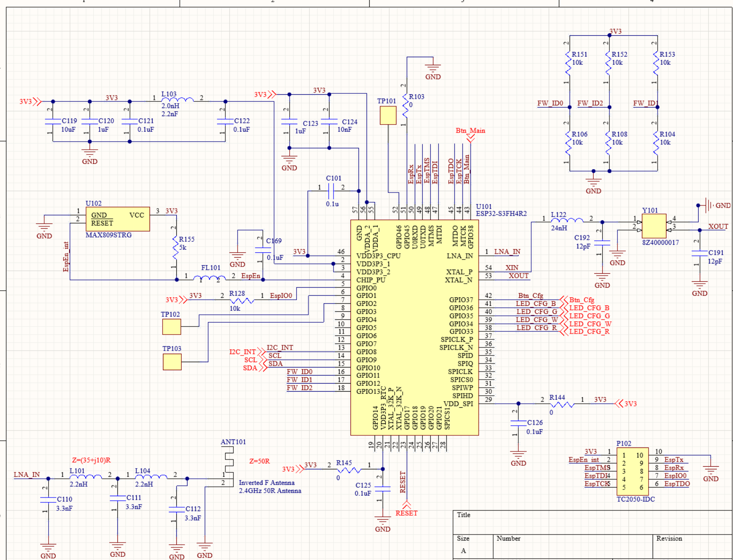Click the Title field in title block

(x=593, y=522)
